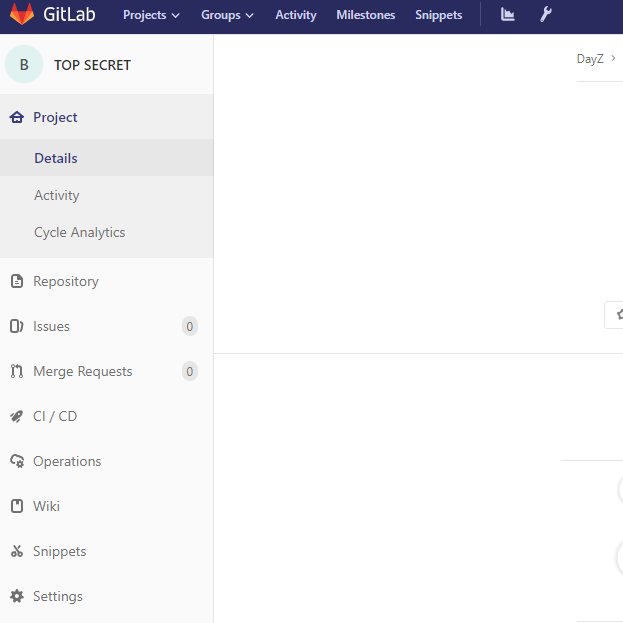Viewport: 623px width, 623px height.
Task: Open the instance statistics chart icon
Action: [x=507, y=15]
